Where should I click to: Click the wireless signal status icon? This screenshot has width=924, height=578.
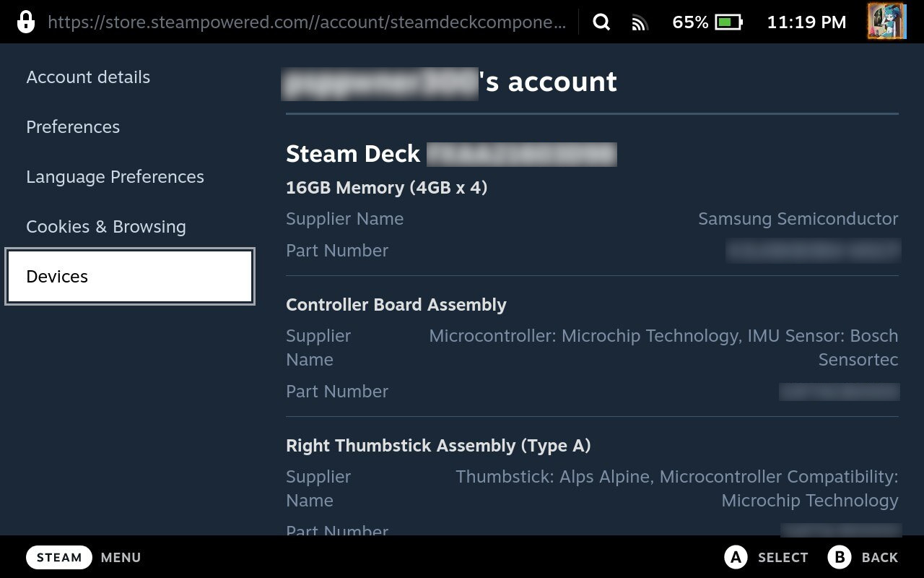tap(639, 23)
